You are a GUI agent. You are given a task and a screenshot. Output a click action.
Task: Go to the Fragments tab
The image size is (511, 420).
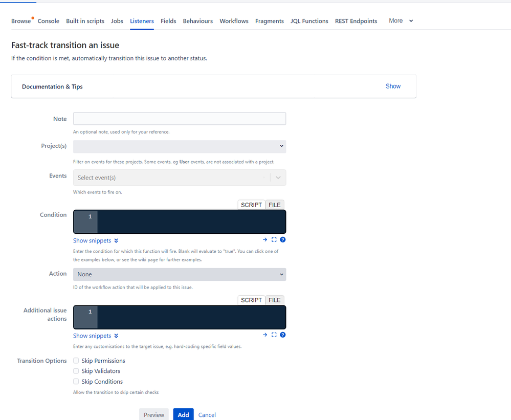pos(269,21)
